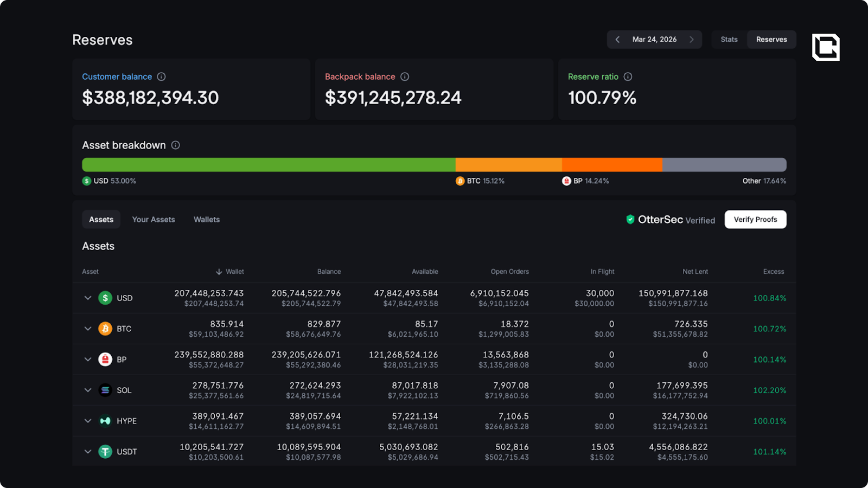The image size is (868, 488).
Task: Click the info icon next to Backpack balance
Action: coord(405,77)
